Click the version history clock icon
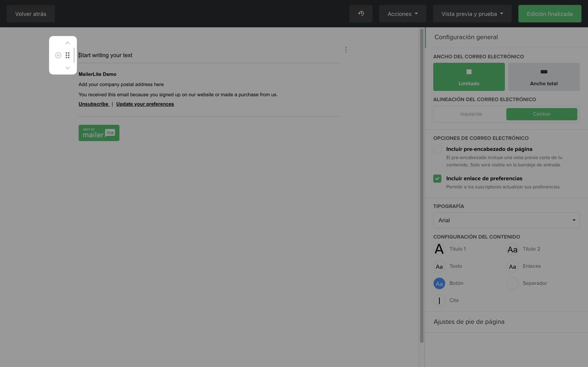This screenshot has height=367, width=588. [361, 14]
